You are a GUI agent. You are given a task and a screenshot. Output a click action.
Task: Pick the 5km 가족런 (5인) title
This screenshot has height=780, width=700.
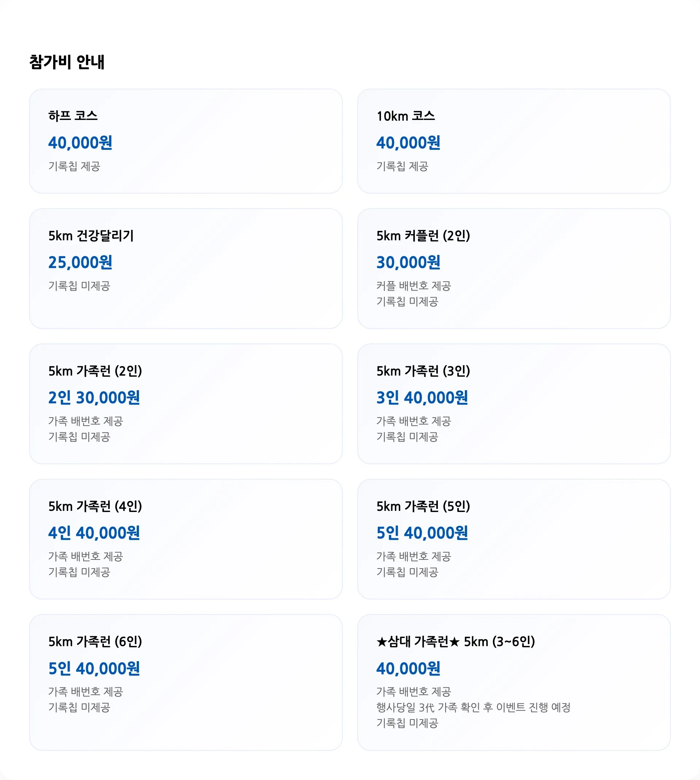(x=423, y=506)
